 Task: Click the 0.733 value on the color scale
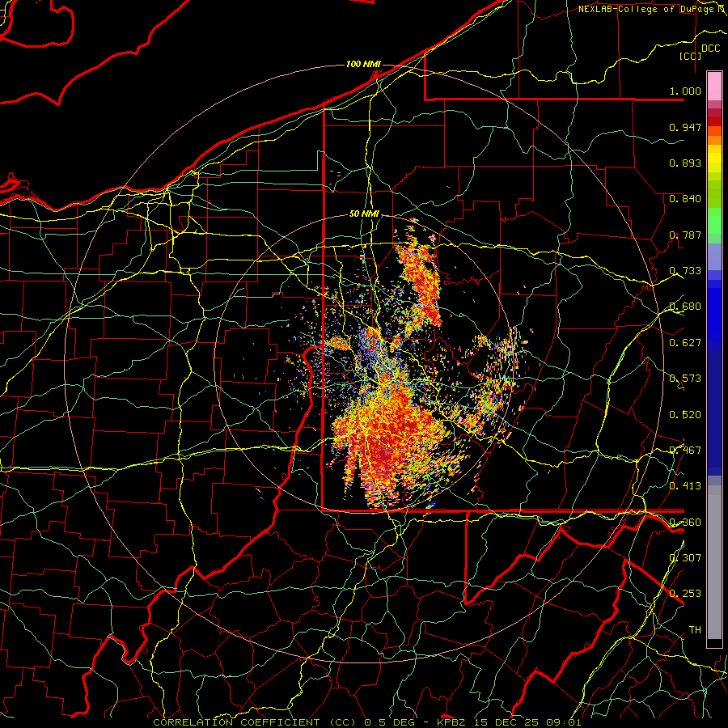[685, 271]
